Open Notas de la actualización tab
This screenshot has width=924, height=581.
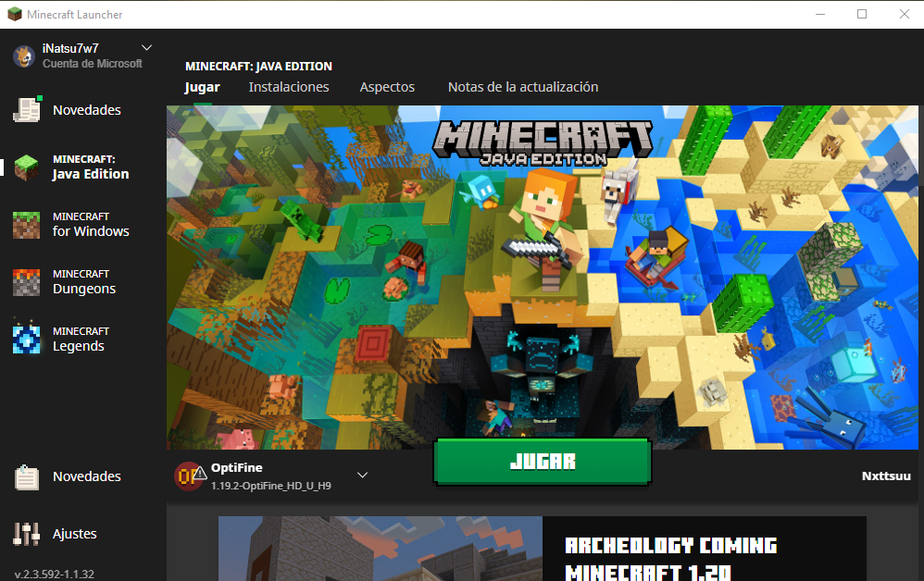523,87
